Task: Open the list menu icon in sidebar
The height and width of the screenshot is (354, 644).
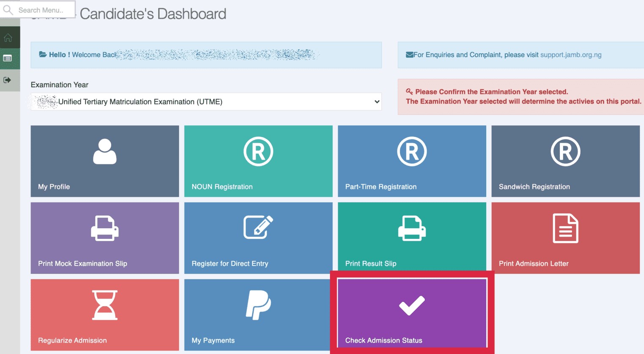Action: click(x=8, y=58)
